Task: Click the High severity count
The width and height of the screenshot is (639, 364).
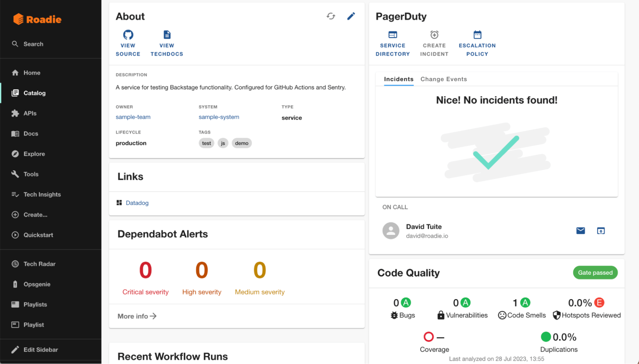Action: 202,270
